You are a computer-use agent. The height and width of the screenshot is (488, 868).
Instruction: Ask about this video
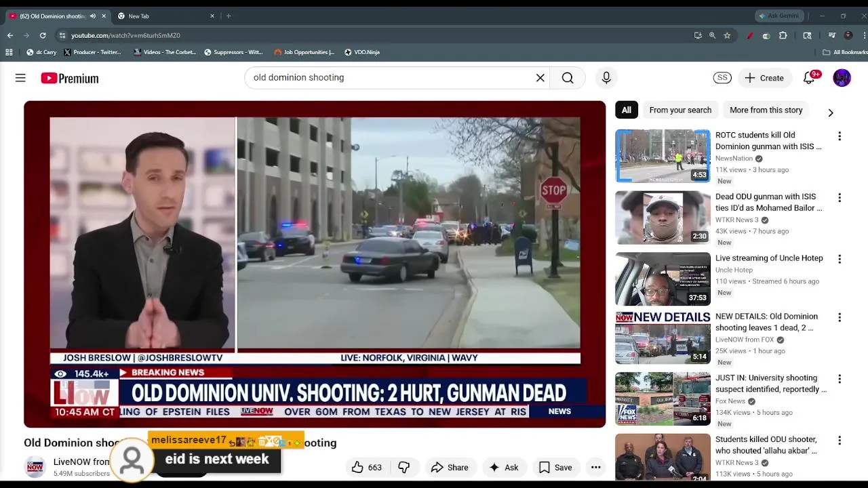click(503, 467)
